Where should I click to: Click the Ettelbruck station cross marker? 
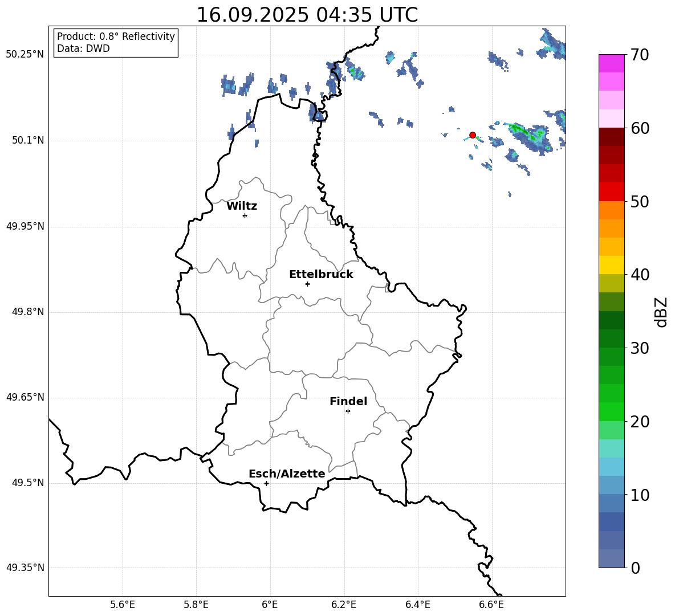[307, 284]
